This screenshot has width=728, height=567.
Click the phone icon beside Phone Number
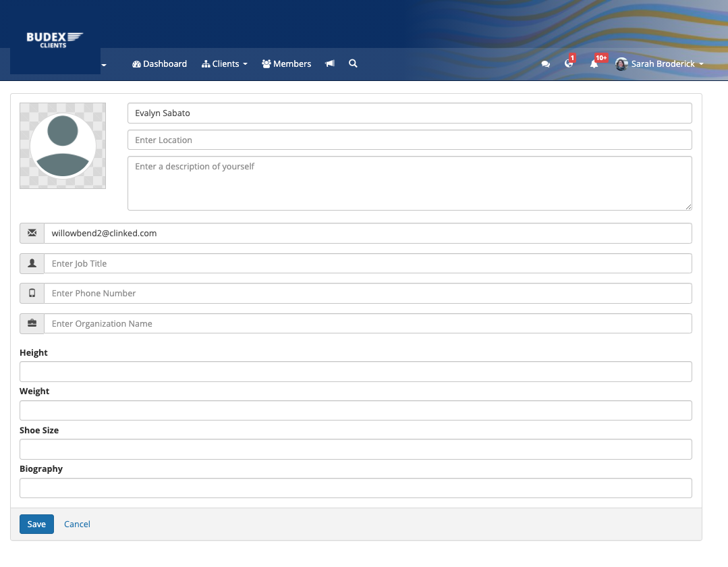click(32, 293)
